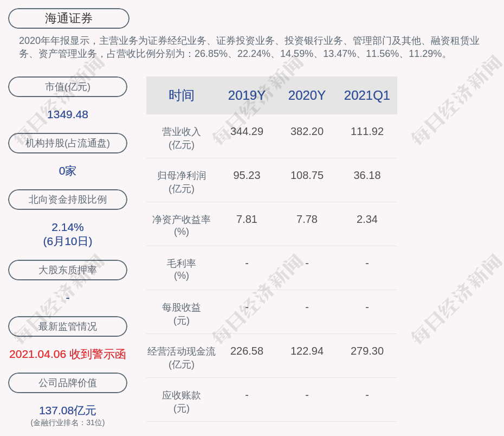Click the 应收账款(元) row label
This screenshot has height=436, width=504.
(182, 402)
